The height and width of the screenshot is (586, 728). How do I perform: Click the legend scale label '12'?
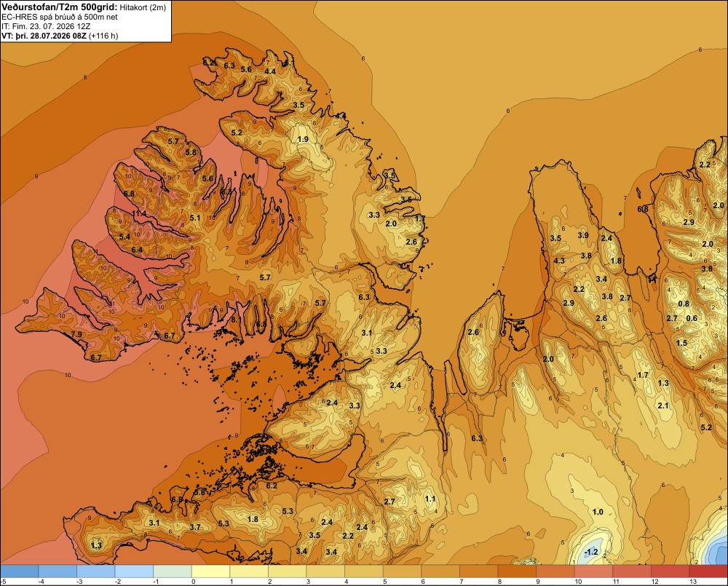click(654, 582)
